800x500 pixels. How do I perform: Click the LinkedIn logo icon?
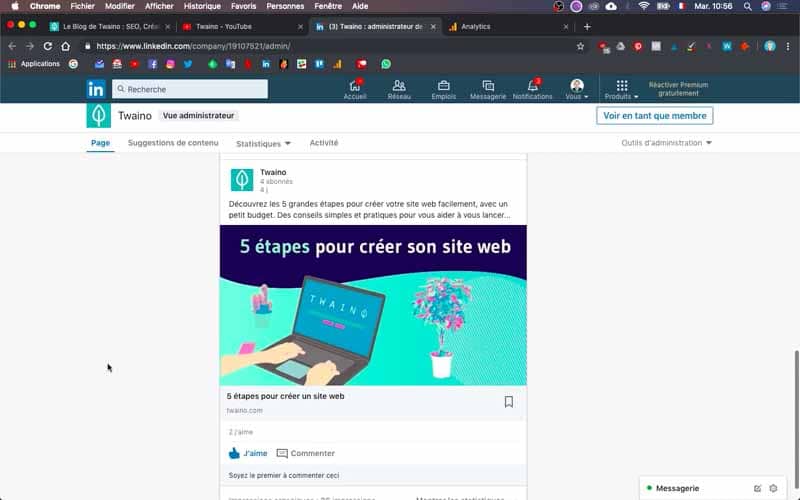point(95,89)
